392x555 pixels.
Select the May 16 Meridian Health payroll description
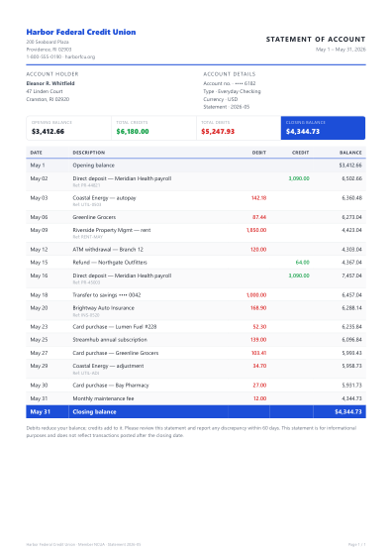[122, 276]
